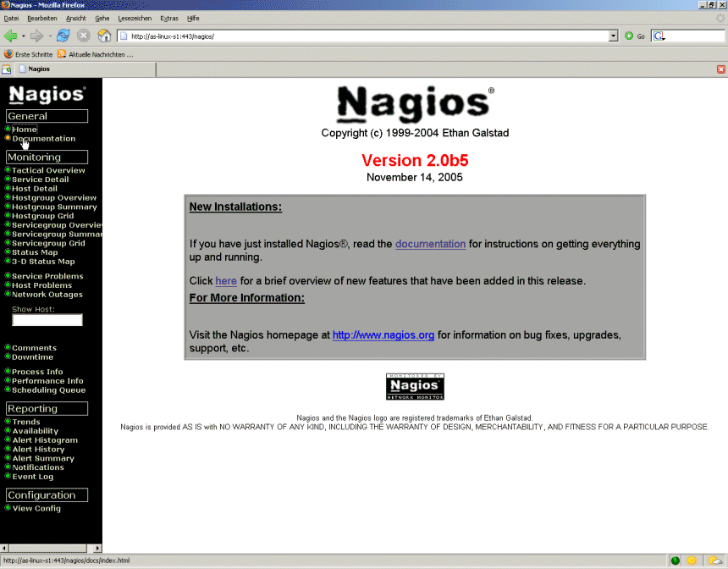Open the Extras menu
Viewport: 728px width, 569px height.
(x=169, y=18)
